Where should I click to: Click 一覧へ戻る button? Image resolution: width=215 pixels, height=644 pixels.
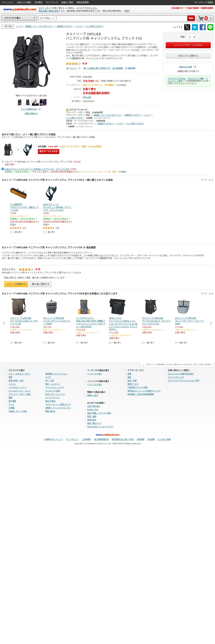8,26
